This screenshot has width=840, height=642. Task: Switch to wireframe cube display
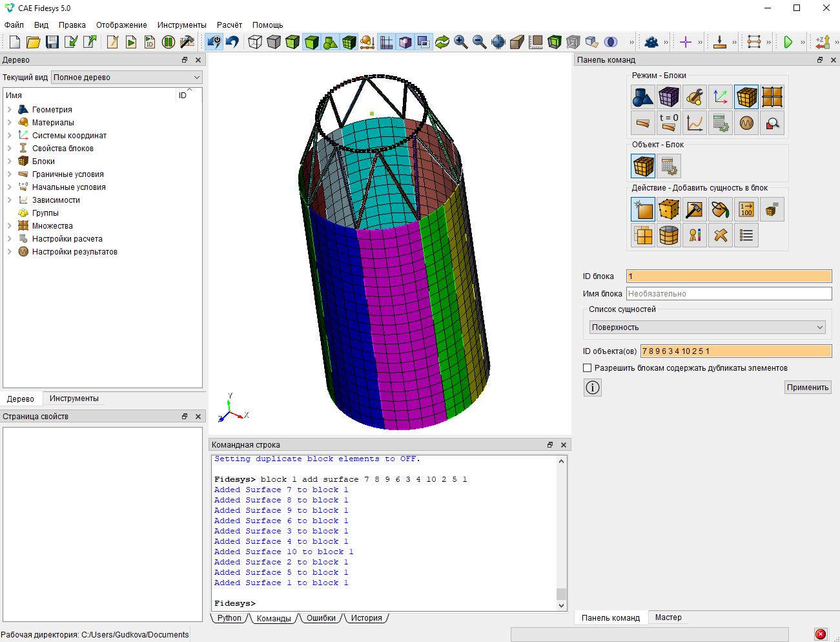(x=255, y=42)
